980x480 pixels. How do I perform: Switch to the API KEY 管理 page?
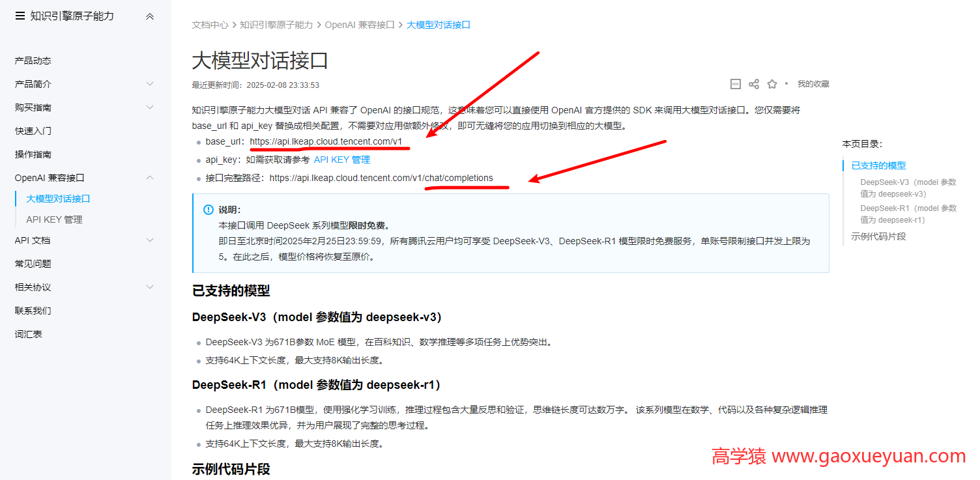(55, 219)
